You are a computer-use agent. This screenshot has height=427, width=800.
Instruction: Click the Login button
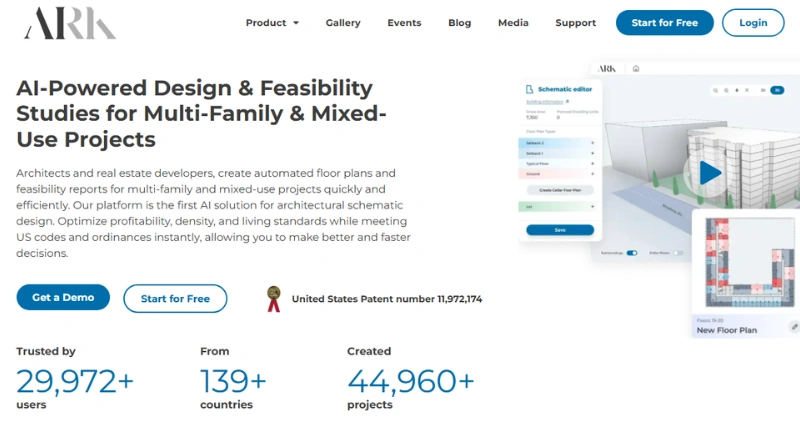pyautogui.click(x=753, y=23)
